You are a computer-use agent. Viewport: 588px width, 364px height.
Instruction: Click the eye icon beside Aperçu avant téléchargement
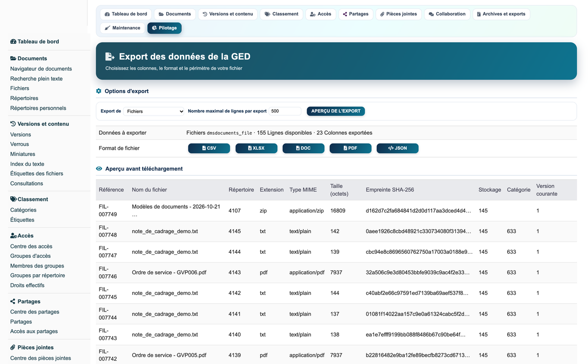[x=99, y=169]
